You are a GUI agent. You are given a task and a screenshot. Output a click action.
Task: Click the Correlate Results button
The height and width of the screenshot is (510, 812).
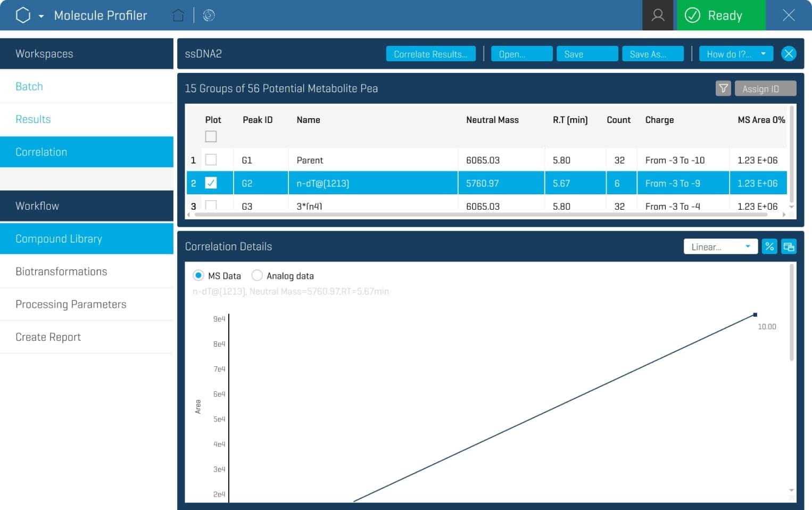coord(430,54)
